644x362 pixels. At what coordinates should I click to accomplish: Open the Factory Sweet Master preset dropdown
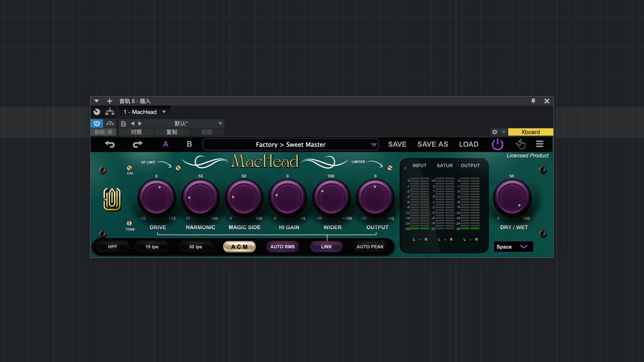(291, 144)
